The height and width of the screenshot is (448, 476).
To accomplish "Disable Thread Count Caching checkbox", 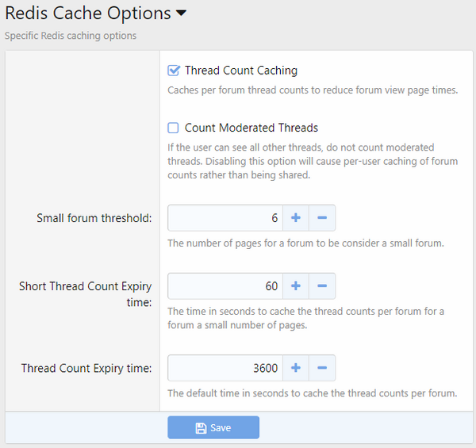I will (x=173, y=71).
